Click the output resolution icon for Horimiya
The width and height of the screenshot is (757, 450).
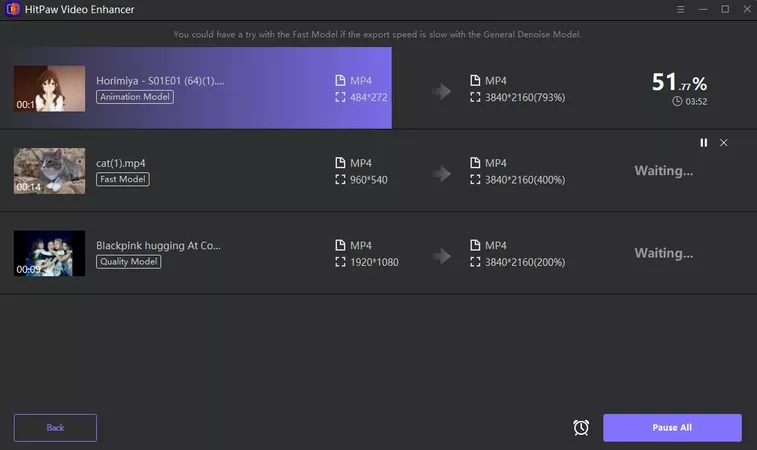point(474,98)
